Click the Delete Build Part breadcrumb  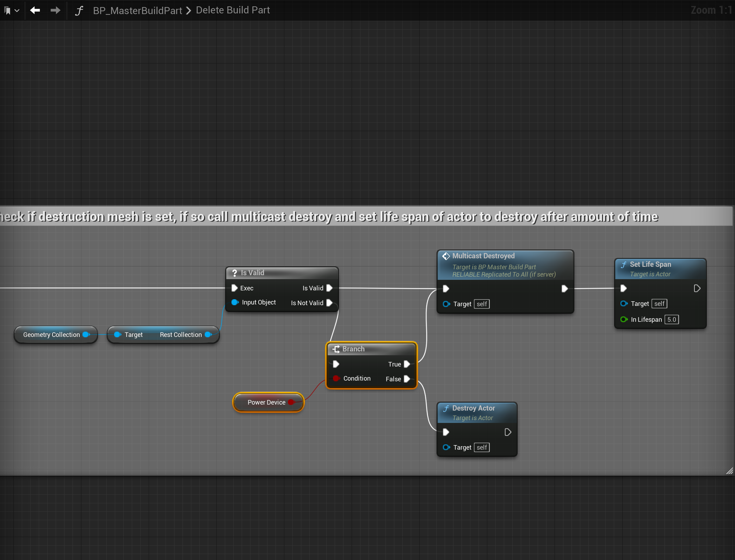pos(233,10)
